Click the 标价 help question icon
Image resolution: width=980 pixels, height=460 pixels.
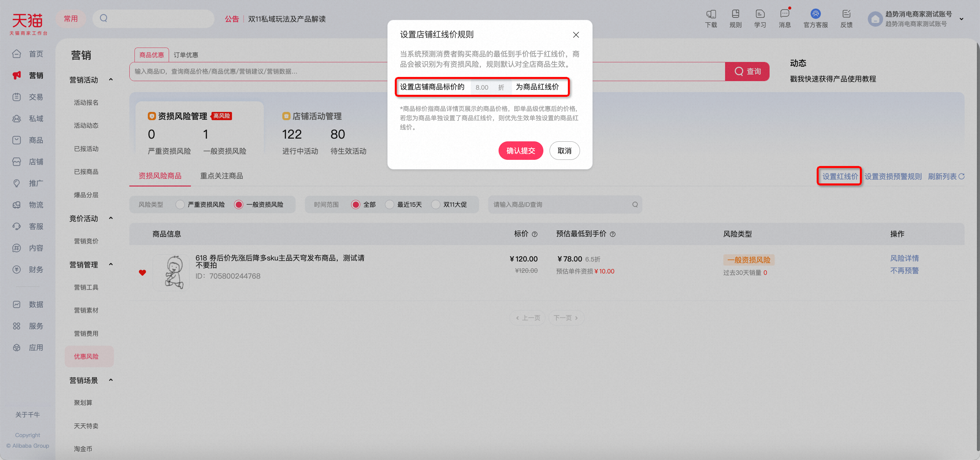(534, 234)
